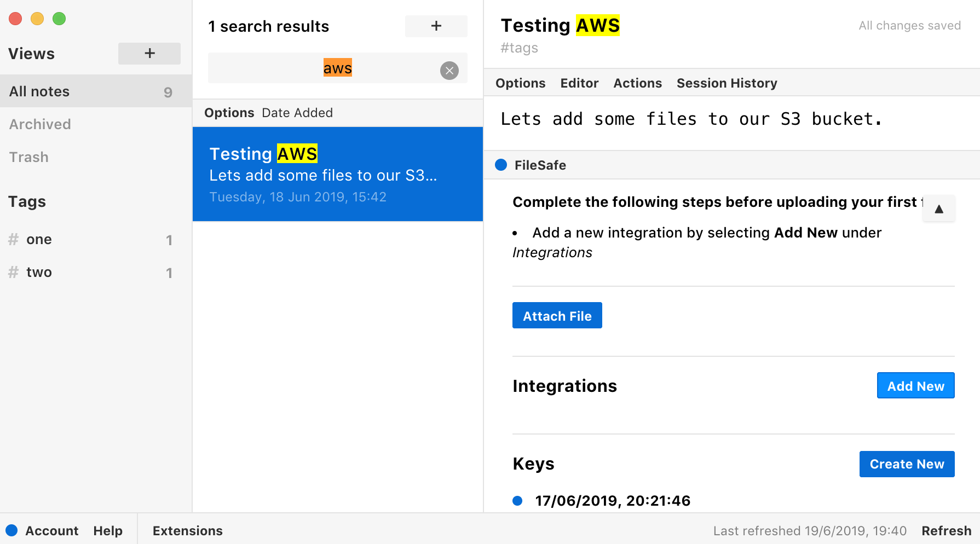Collapse the FileSafe panel with the up arrow
This screenshot has width=980, height=544.
coord(938,209)
